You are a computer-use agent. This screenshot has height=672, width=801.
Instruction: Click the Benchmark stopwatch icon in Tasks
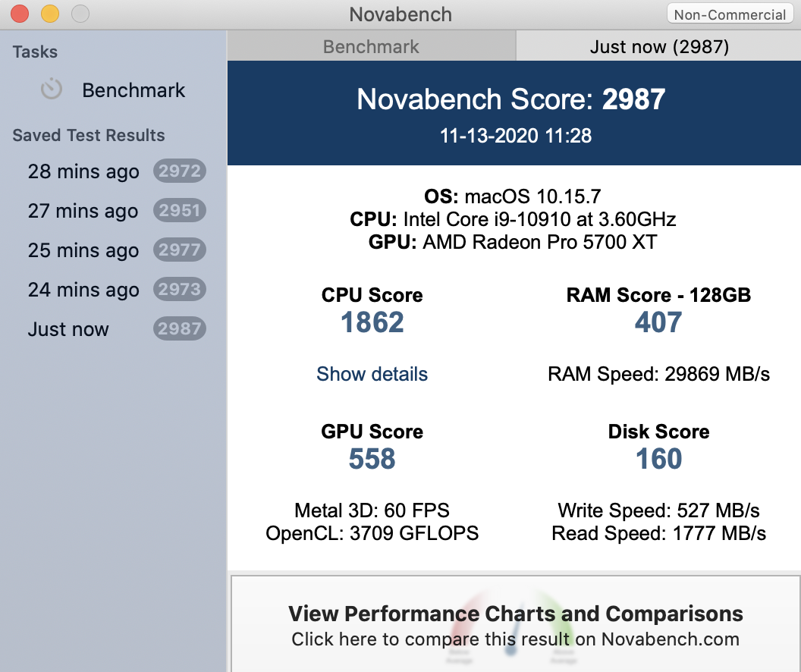(x=52, y=89)
